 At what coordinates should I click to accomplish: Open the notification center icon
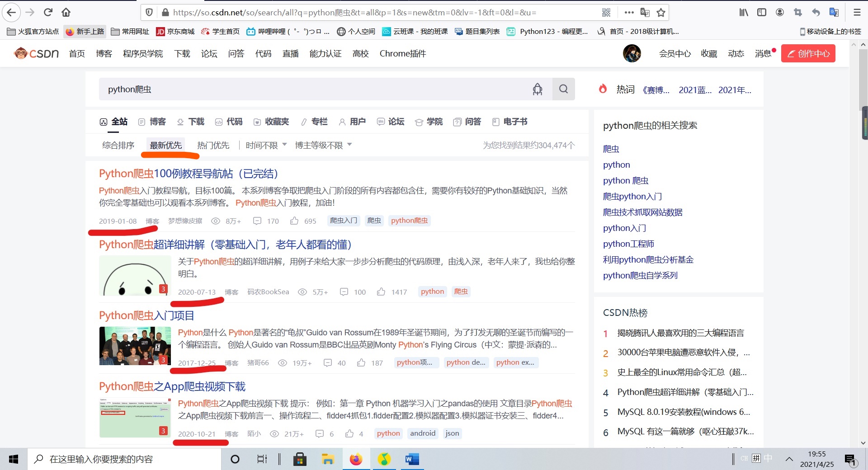850,460
